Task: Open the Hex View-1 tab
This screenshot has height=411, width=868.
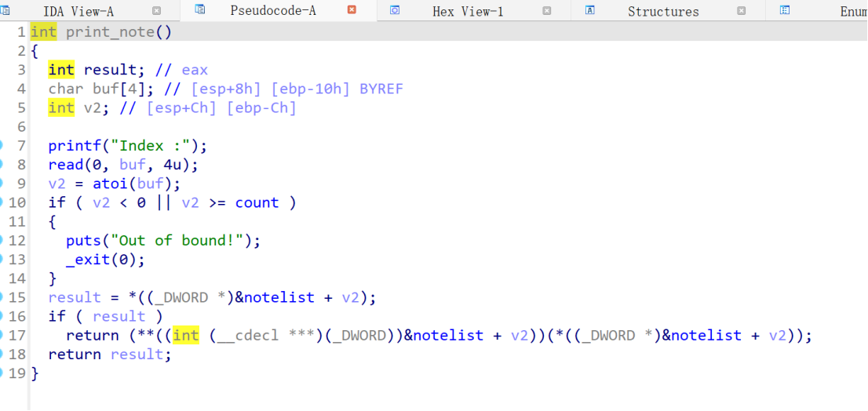Action: coord(468,12)
